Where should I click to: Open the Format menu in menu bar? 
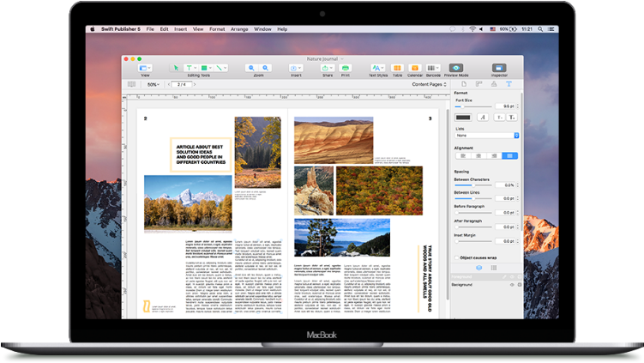pos(217,29)
